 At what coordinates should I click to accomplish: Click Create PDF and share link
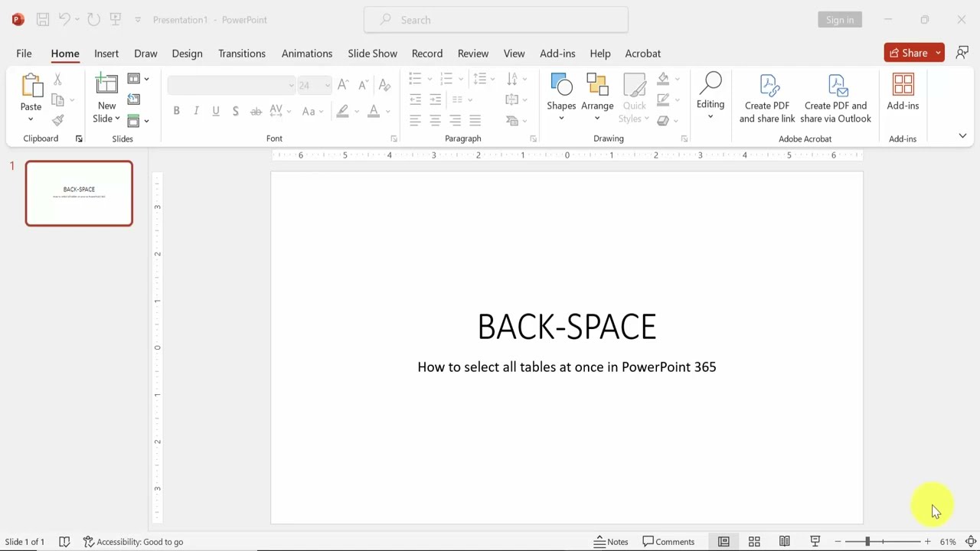click(767, 99)
